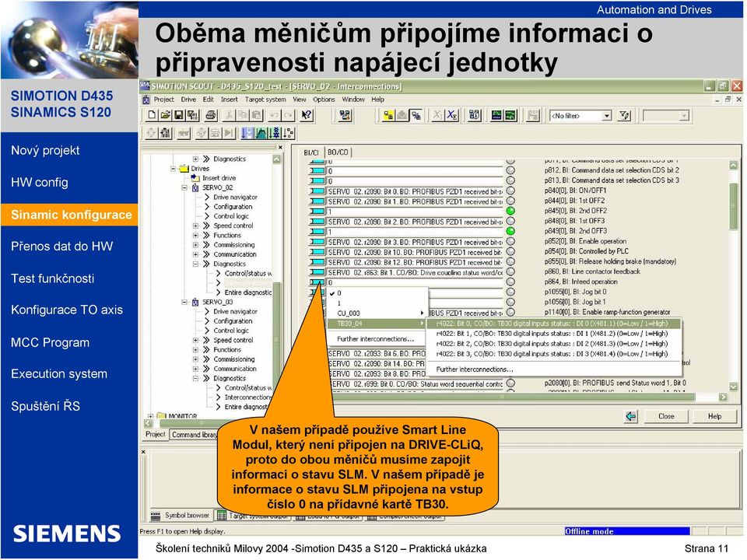The height and width of the screenshot is (560, 747).
Task: Expand Speed control under SERVO_02
Action: [x=196, y=226]
